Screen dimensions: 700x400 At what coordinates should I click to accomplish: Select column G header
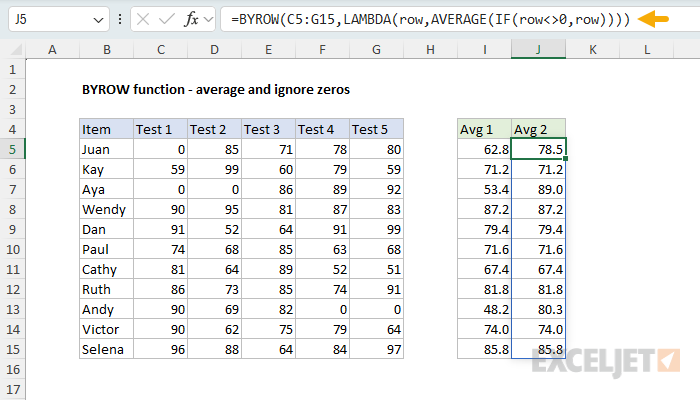click(377, 50)
